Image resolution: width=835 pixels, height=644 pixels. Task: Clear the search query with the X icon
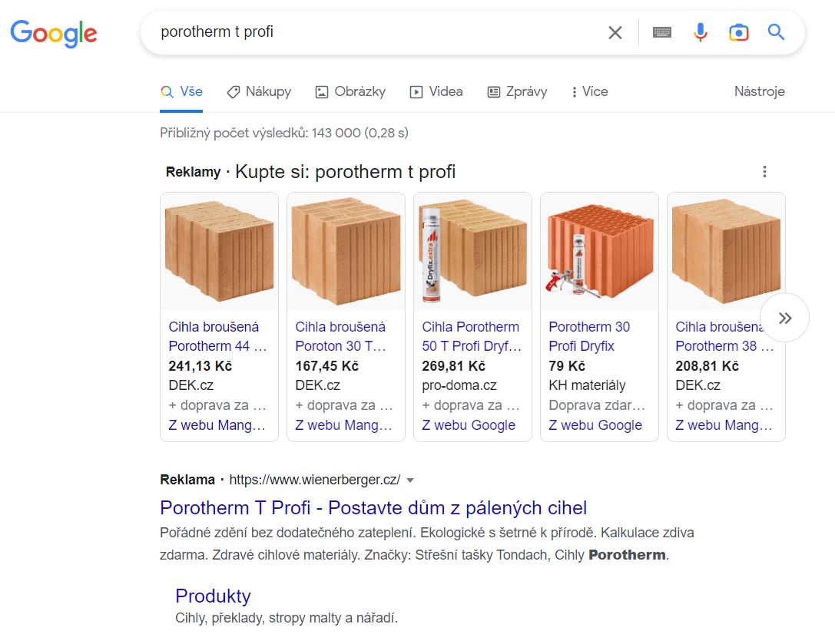(x=615, y=32)
